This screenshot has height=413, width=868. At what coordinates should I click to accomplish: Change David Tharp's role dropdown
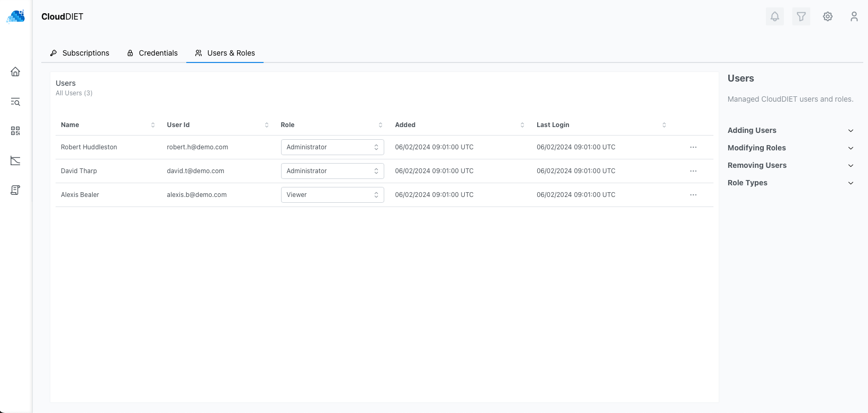(332, 171)
